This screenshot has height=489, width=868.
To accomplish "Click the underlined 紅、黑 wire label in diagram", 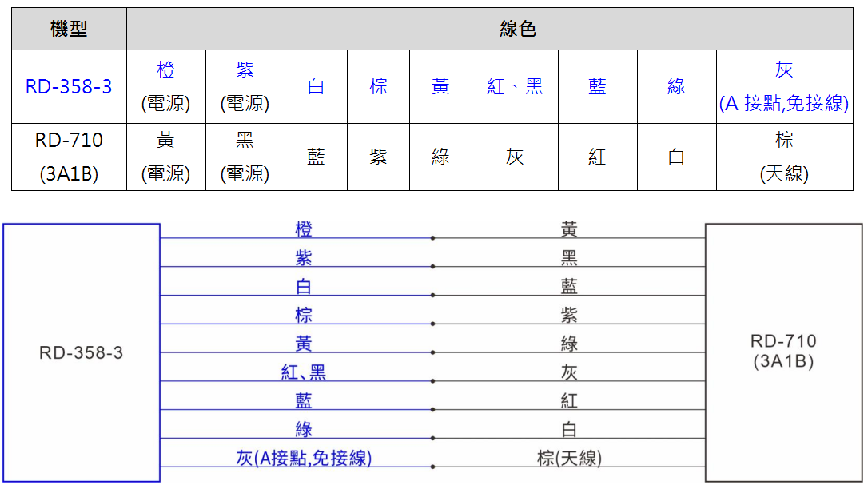I will pos(304,372).
